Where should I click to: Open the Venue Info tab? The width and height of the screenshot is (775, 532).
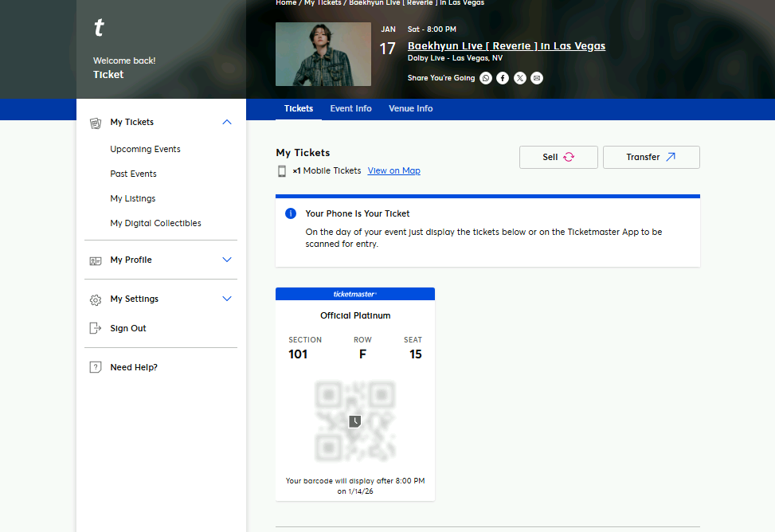[411, 109]
